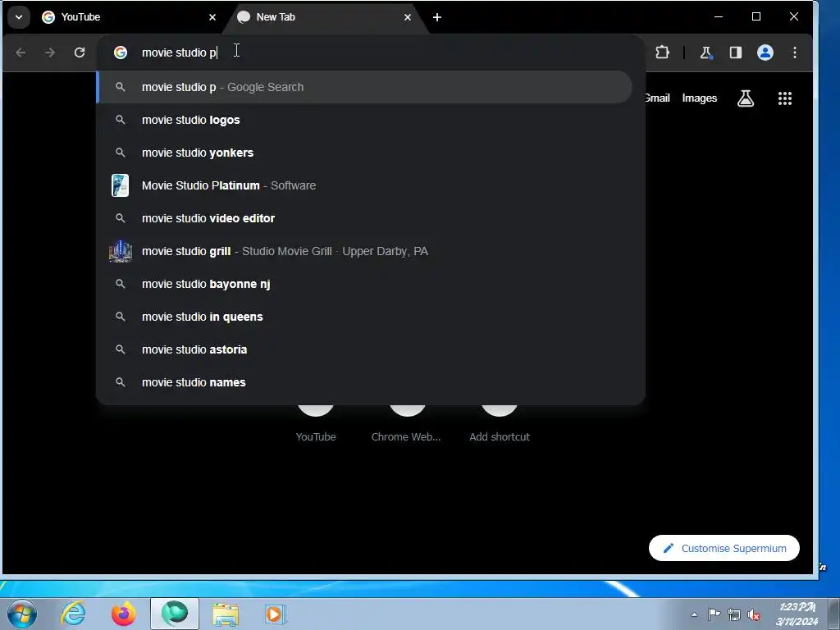Click the Google icon in address bar
Image resolution: width=840 pixels, height=630 pixels.
coord(121,52)
